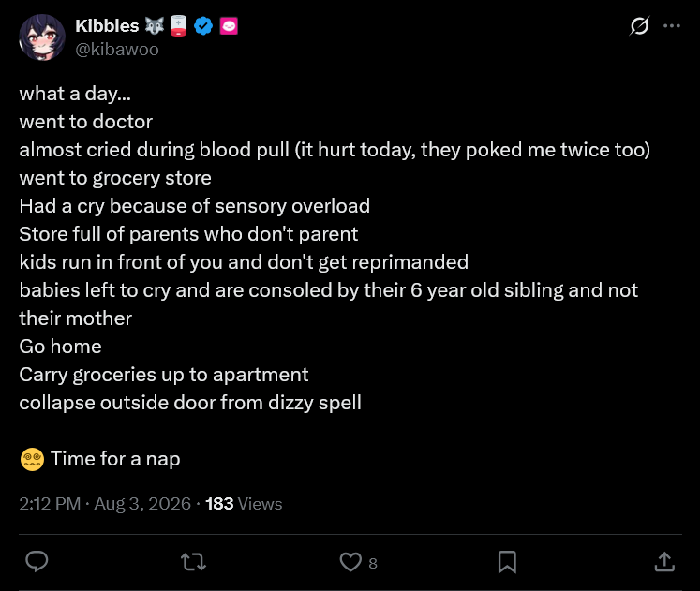Viewport: 700px width, 591px height.
Task: Like the tweet with the heart icon
Action: click(350, 562)
